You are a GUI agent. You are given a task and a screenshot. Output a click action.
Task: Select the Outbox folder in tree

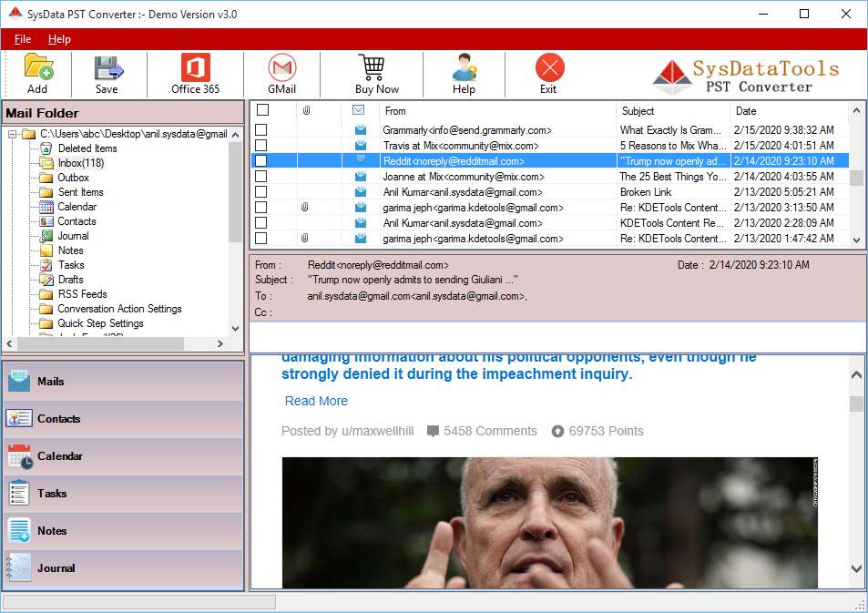point(73,178)
